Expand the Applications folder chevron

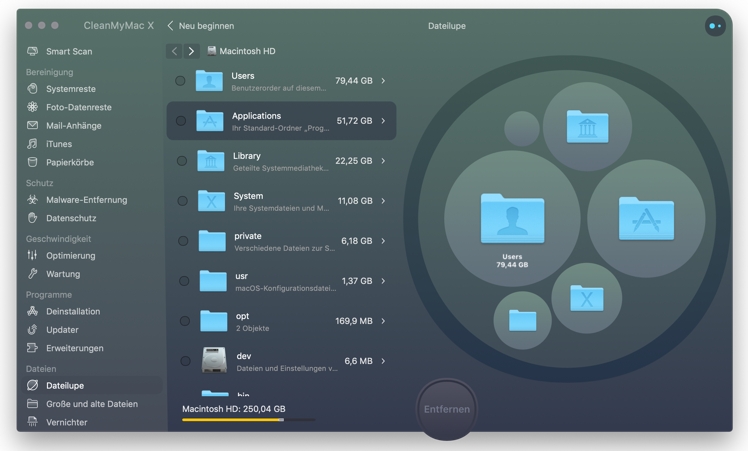tap(383, 121)
